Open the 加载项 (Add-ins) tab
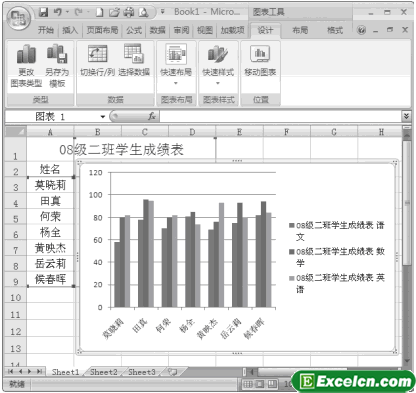Screen dimensions: 416x393 pos(232,30)
